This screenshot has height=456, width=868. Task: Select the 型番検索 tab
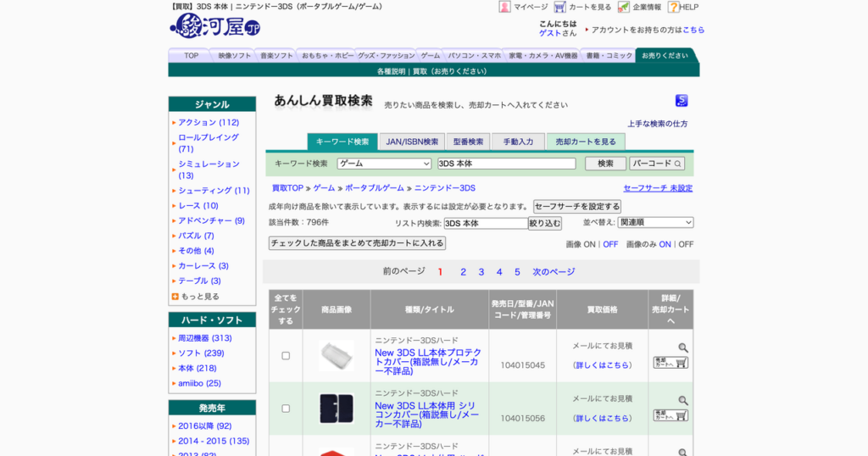[468, 142]
